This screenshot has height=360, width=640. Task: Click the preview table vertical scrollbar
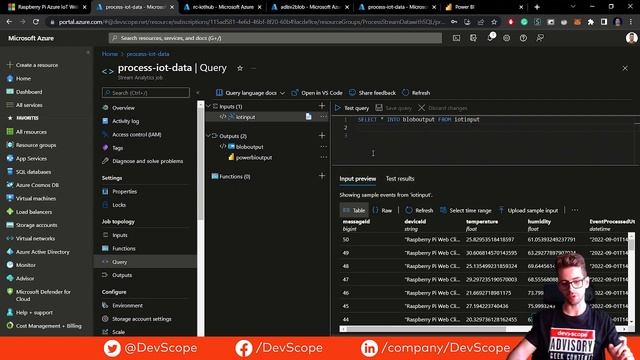(x=631, y=244)
